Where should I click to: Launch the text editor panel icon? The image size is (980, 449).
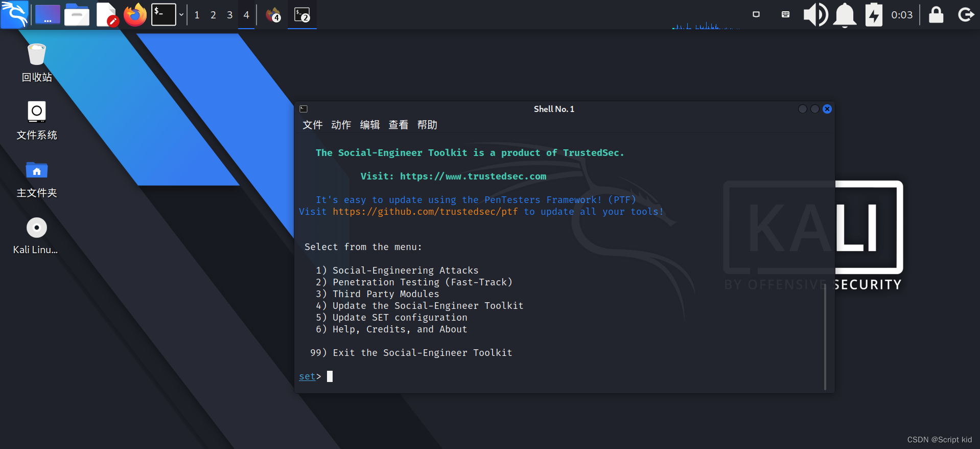coord(107,14)
